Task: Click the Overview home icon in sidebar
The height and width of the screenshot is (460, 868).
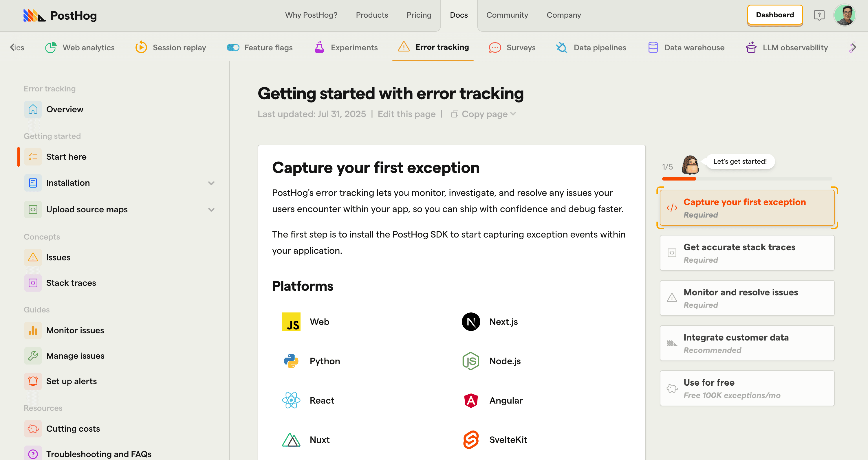Action: point(33,109)
